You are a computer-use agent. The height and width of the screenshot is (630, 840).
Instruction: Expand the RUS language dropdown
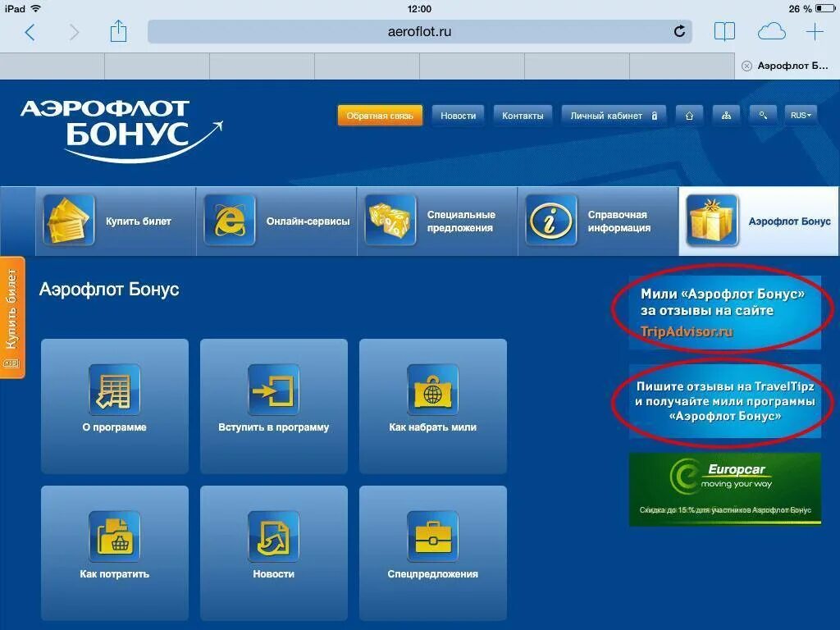[801, 116]
